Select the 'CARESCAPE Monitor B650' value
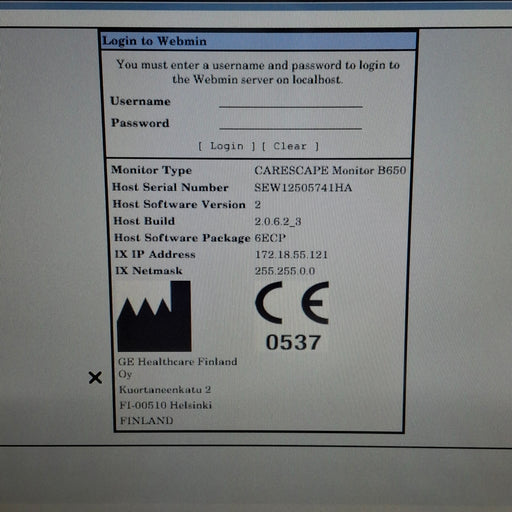This screenshot has width=512, height=512. (330, 170)
